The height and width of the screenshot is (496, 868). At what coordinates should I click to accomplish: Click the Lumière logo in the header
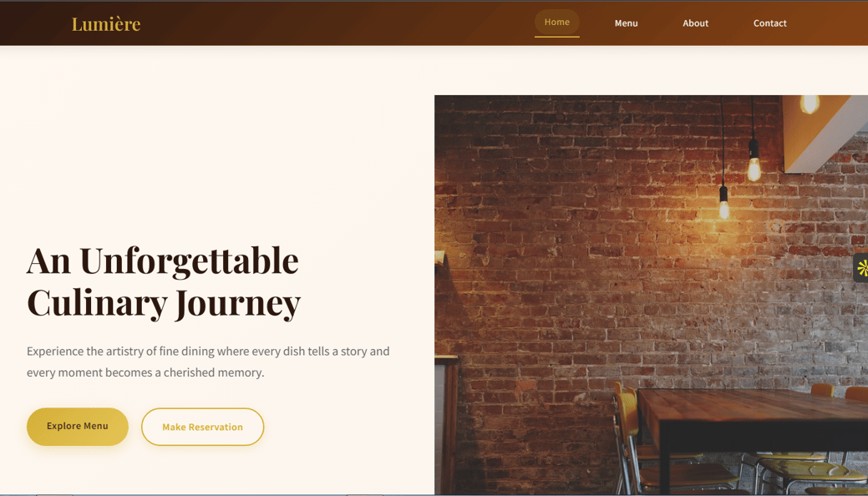point(106,24)
